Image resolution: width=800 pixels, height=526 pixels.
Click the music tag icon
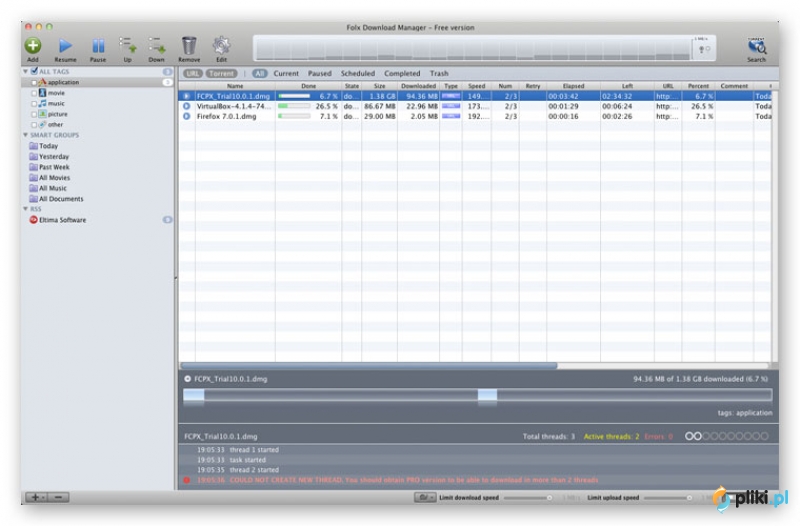42,104
